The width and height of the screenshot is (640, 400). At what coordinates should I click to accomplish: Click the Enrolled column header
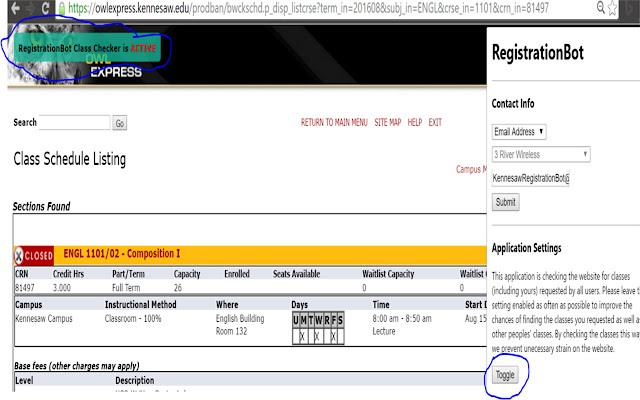coord(237,274)
